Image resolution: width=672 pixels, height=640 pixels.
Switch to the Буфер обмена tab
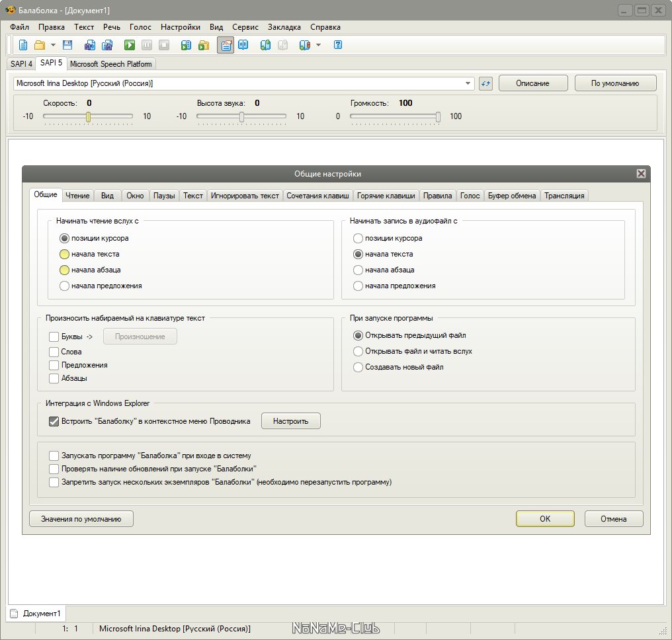512,196
